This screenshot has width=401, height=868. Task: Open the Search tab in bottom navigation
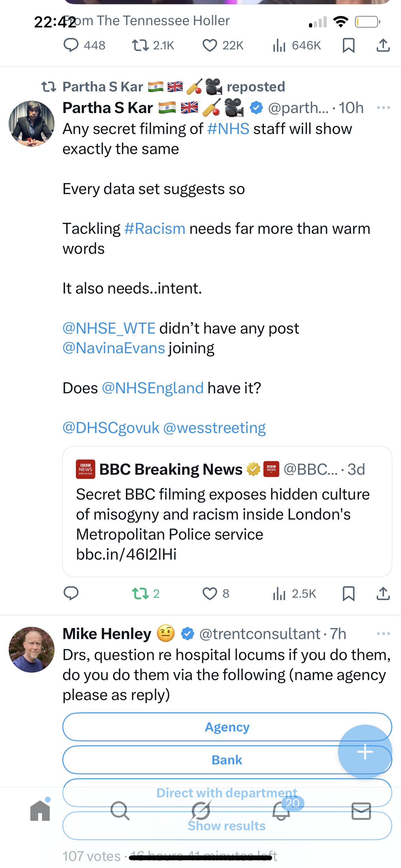(x=120, y=811)
